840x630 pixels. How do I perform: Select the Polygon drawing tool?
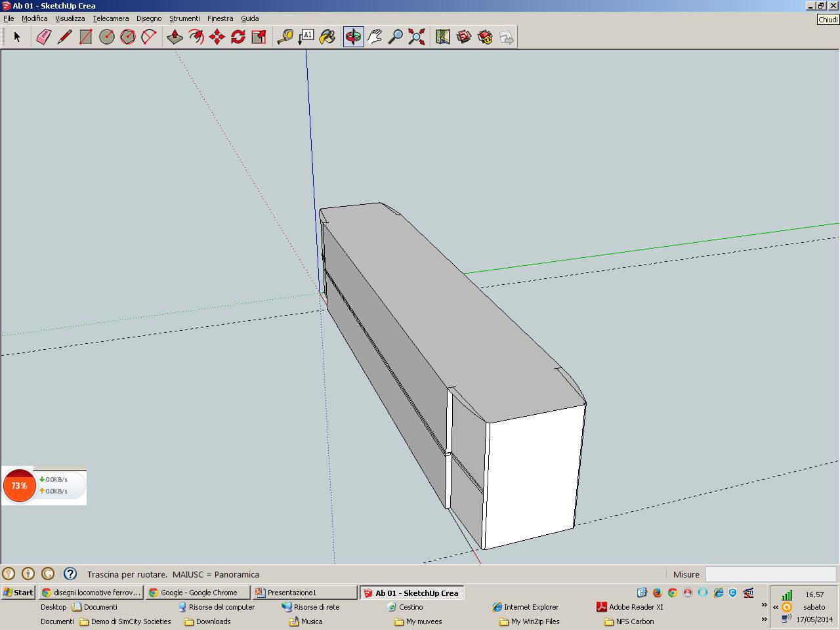tap(127, 37)
